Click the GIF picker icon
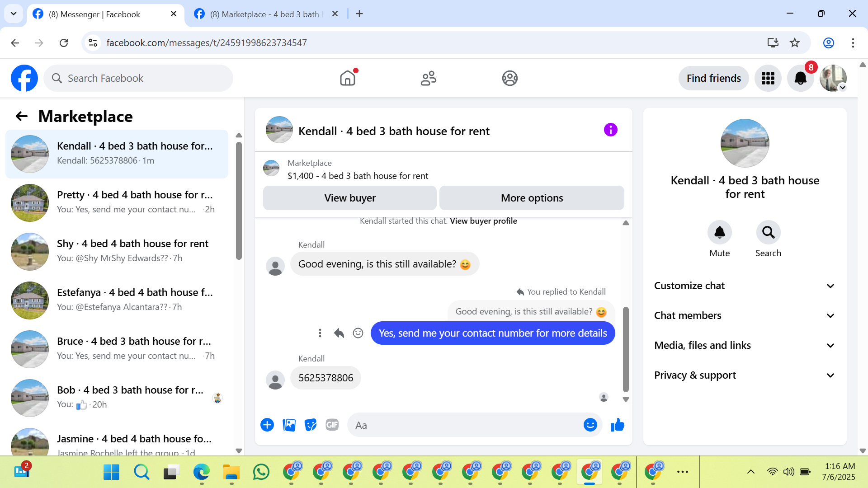Viewport: 868px width, 488px height. (332, 425)
